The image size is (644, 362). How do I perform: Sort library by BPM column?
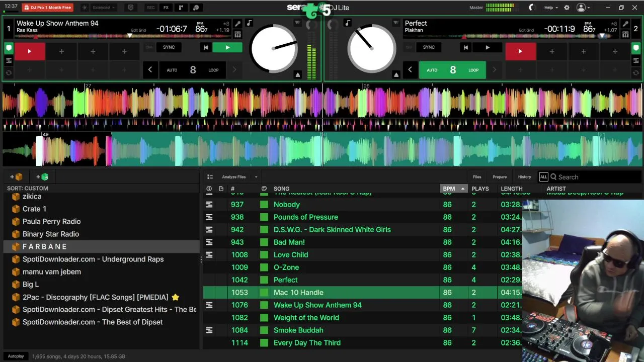[x=453, y=189]
